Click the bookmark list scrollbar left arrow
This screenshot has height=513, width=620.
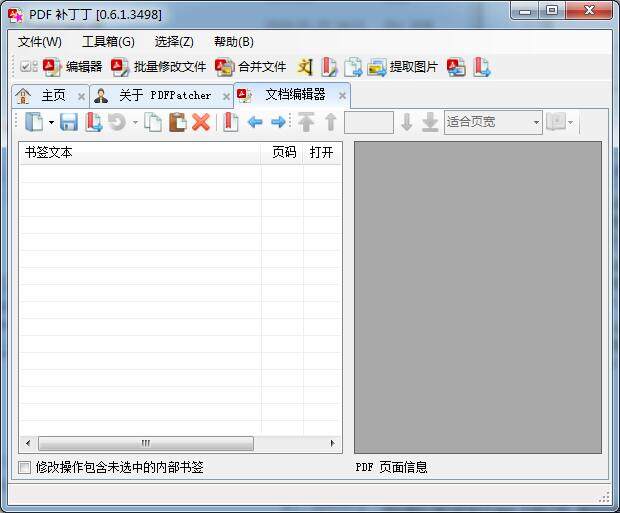28,443
